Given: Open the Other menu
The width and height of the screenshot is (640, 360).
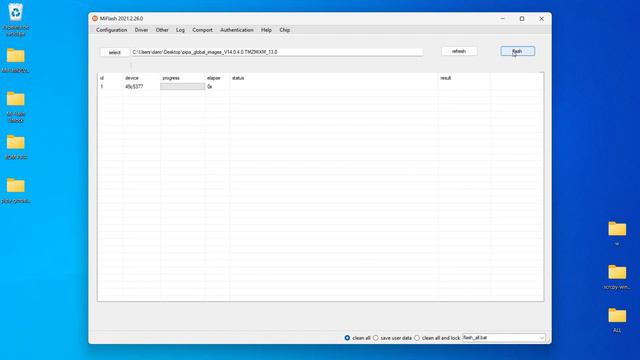Looking at the screenshot, I should [162, 30].
